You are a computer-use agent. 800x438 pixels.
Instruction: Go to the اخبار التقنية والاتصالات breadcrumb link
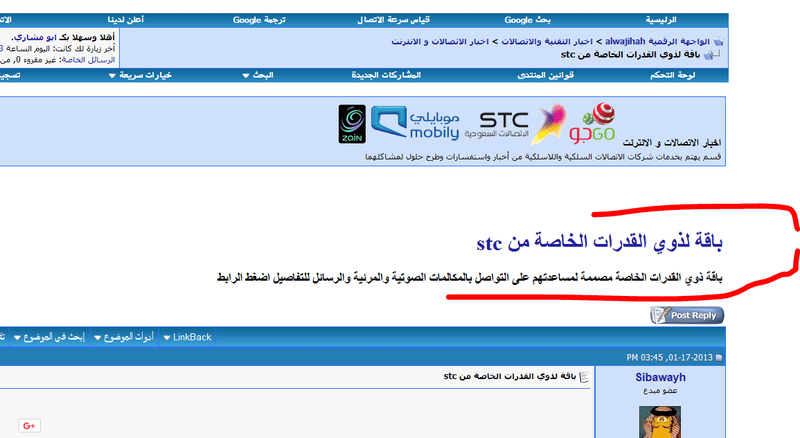(546, 41)
